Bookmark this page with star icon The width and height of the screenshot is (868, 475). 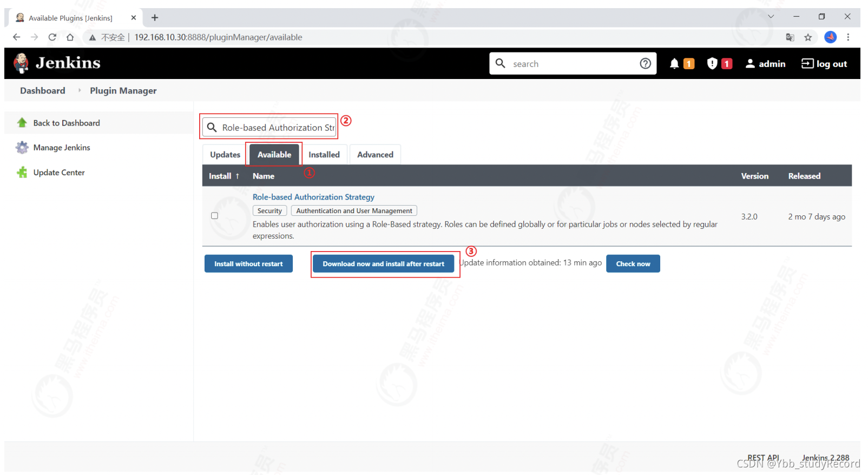click(x=808, y=37)
